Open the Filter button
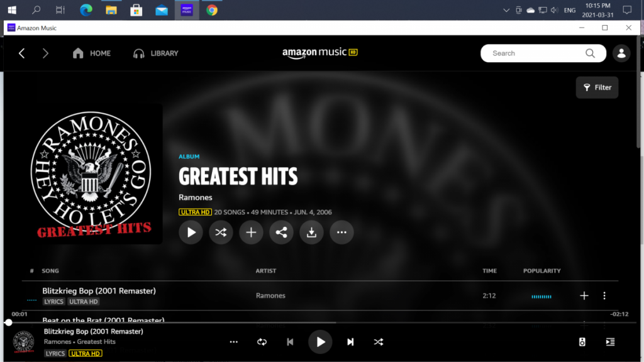This screenshot has height=362, width=644. pyautogui.click(x=597, y=87)
